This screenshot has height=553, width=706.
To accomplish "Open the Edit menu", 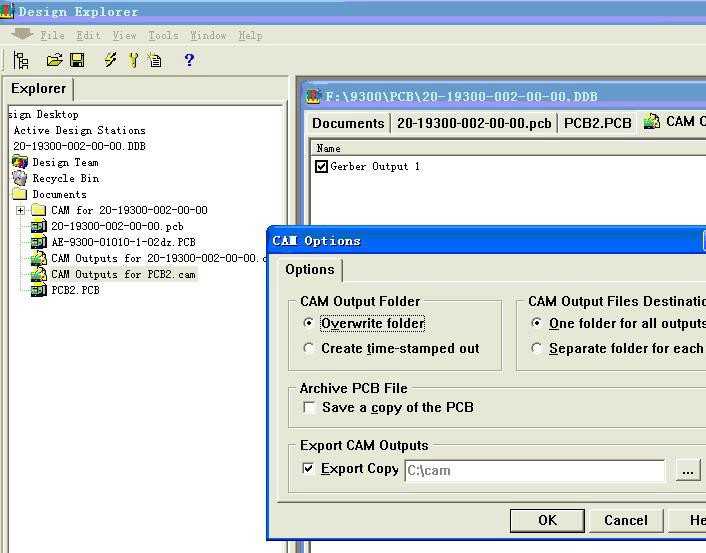I will pos(88,35).
